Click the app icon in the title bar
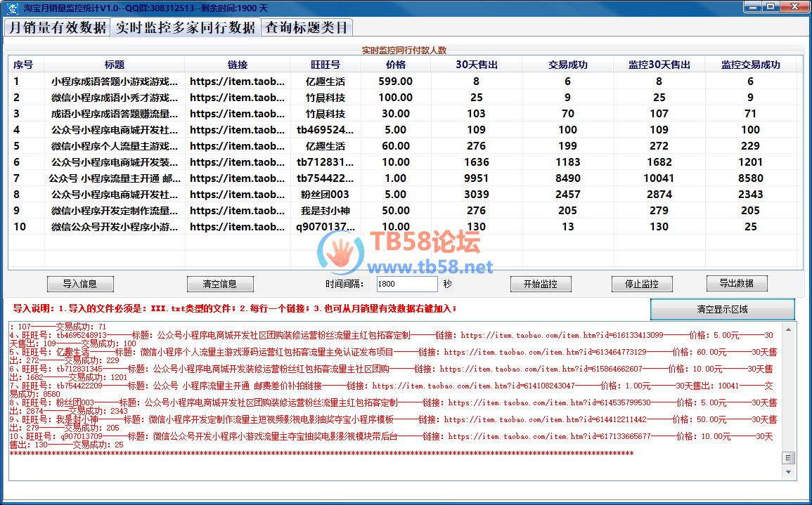 (x=12, y=8)
